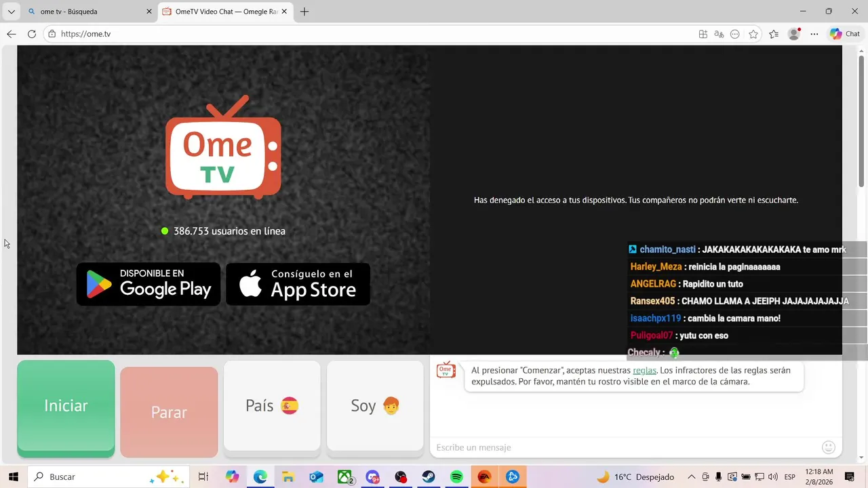Open the 'reglas' rules link
This screenshot has width=868, height=488.
[644, 370]
